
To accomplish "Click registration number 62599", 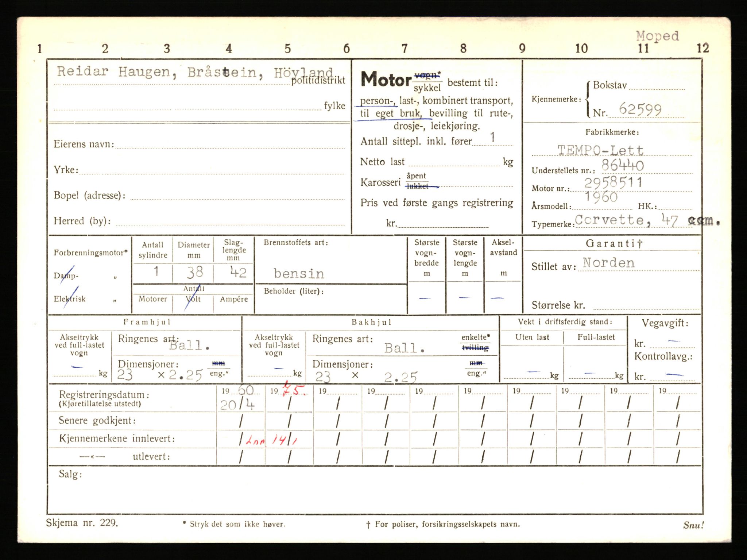I will [x=640, y=109].
